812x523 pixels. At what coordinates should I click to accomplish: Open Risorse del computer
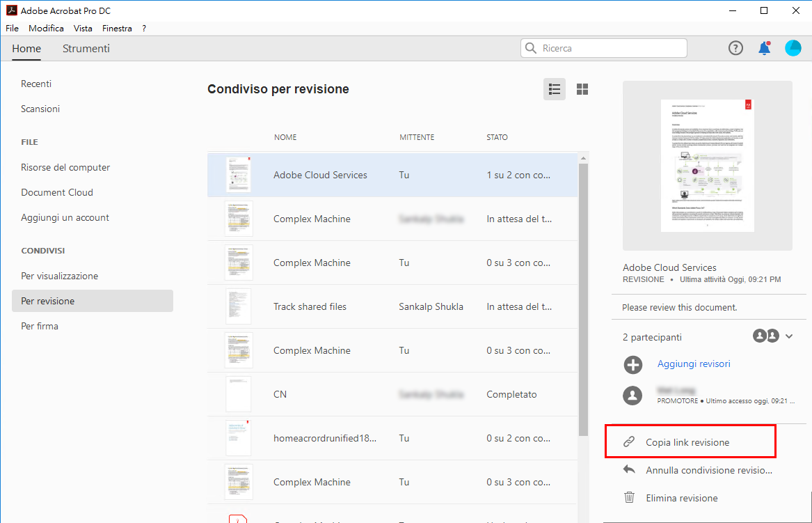pyautogui.click(x=65, y=167)
